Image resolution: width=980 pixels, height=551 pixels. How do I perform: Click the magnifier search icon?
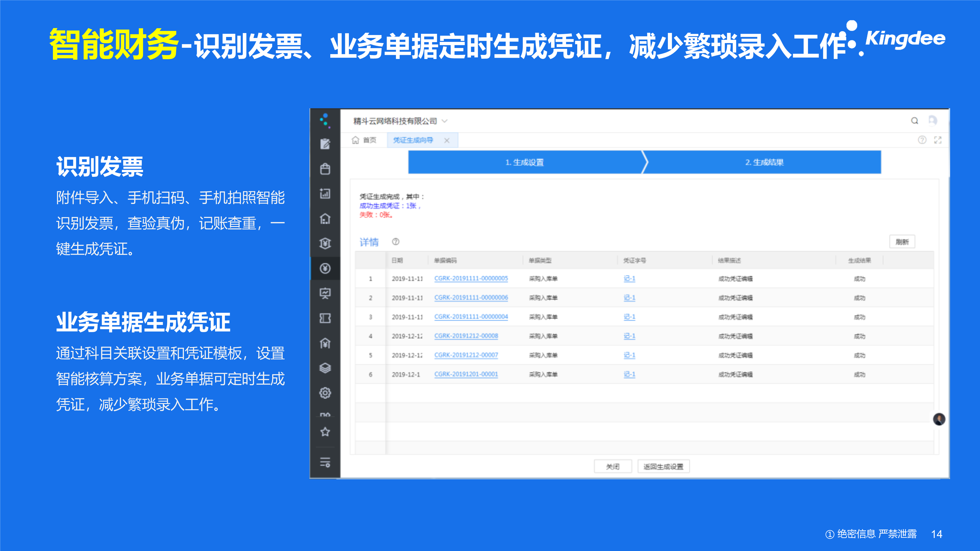(915, 121)
